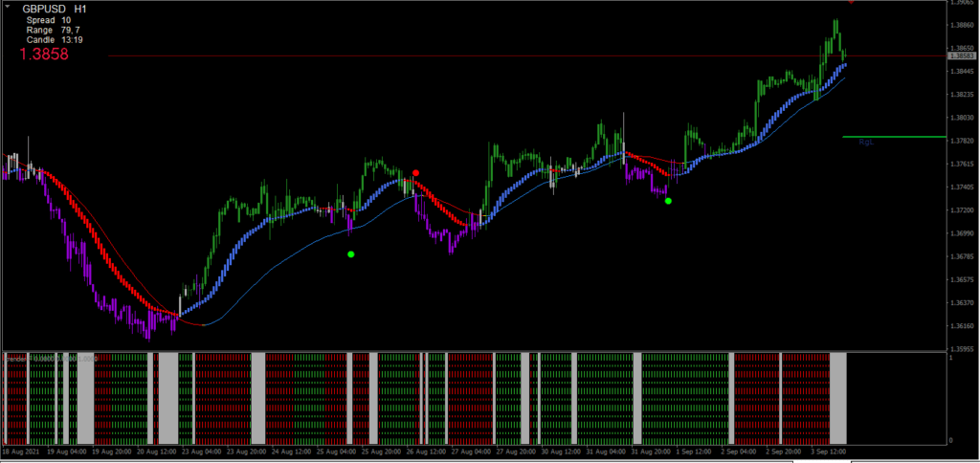This screenshot has width=980, height=463.
Task: Select the red 1.3858 price readout
Action: click(44, 55)
